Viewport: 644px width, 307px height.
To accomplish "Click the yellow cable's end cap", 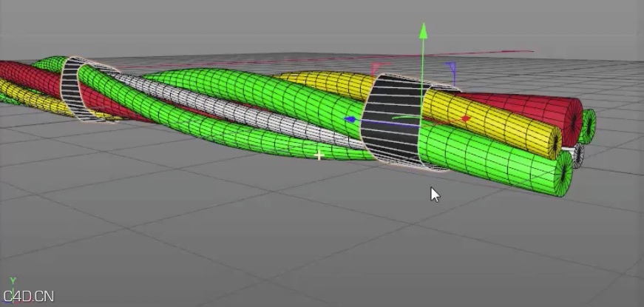I will point(556,143).
